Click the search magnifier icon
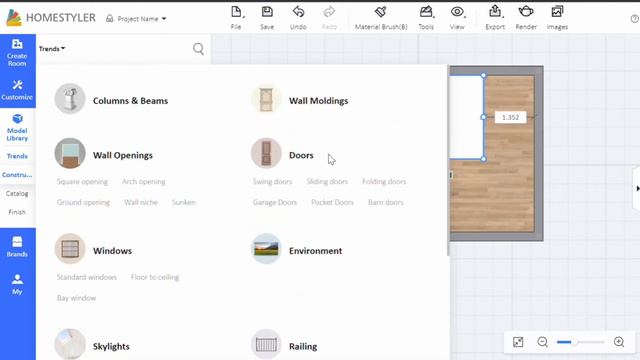 198,49
